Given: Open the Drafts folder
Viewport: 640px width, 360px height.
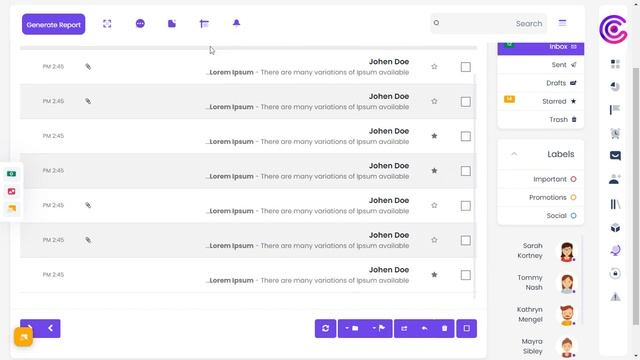Looking at the screenshot, I should 540,83.
